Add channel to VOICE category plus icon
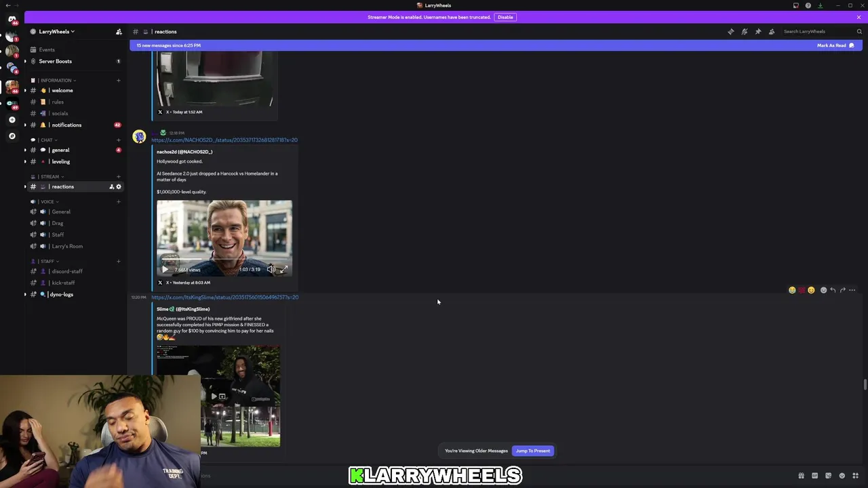868x488 pixels. pos(118,201)
